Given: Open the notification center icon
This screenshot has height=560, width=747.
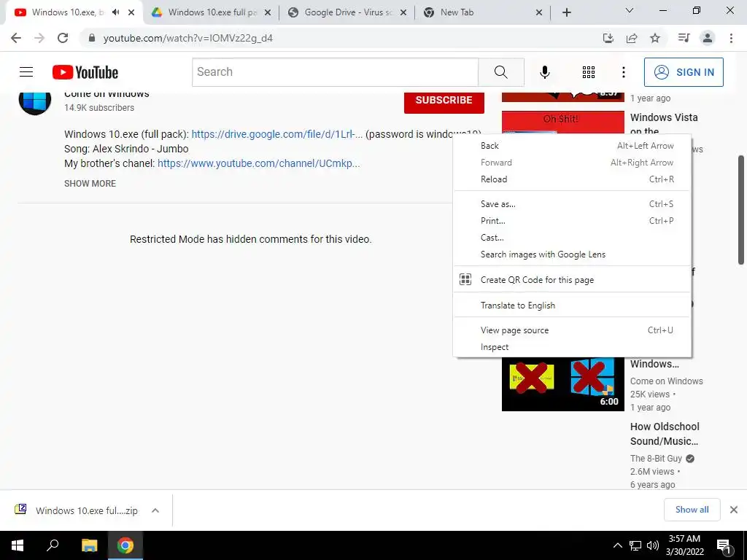Looking at the screenshot, I should 724,545.
